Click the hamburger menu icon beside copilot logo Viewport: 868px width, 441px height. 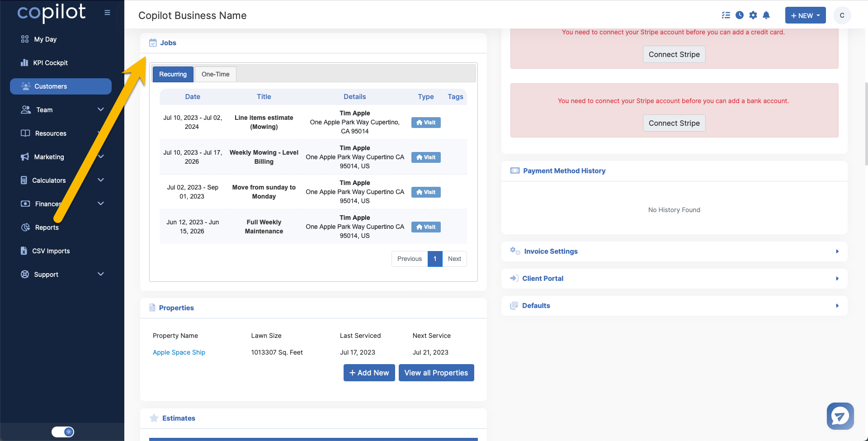107,13
